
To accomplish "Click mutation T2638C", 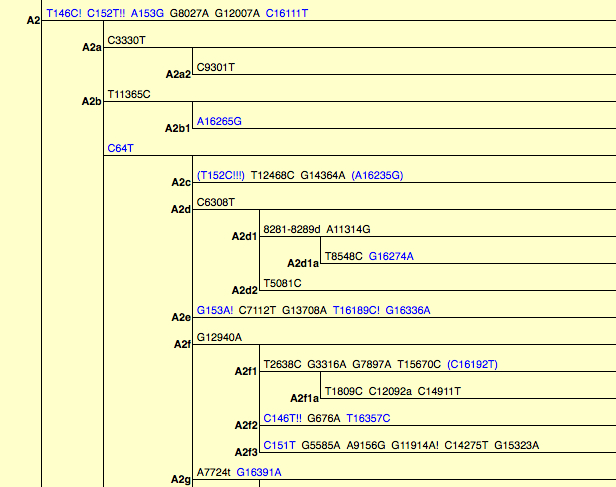I will (x=282, y=364).
